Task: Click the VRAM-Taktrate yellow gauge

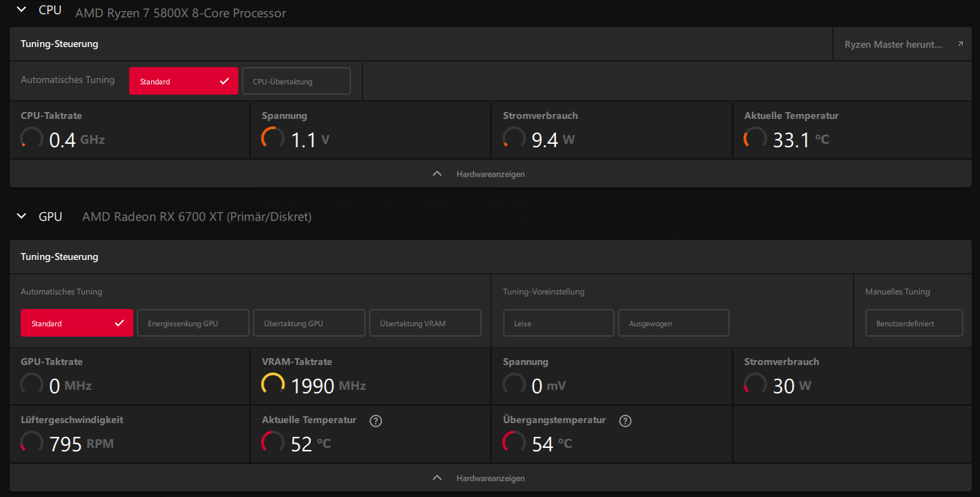Action: click(273, 384)
